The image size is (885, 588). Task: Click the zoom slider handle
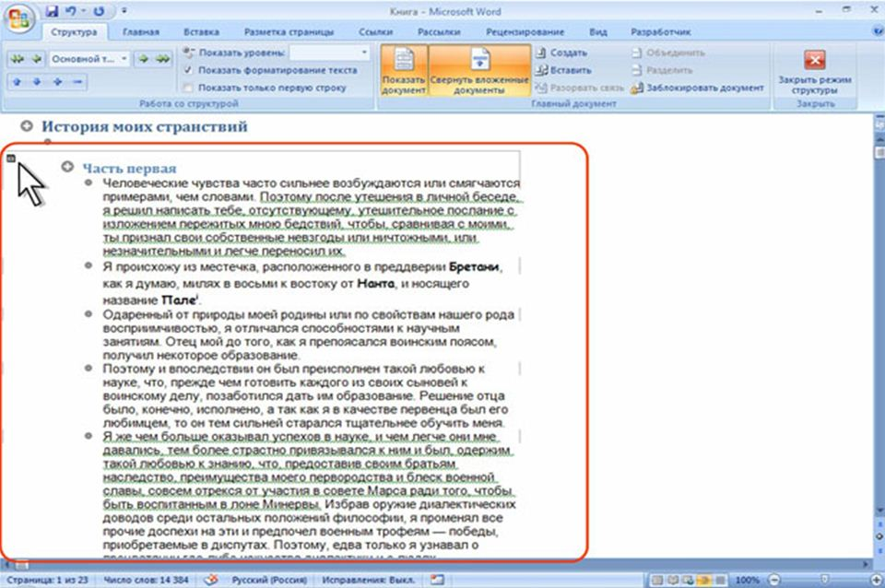[x=824, y=580]
